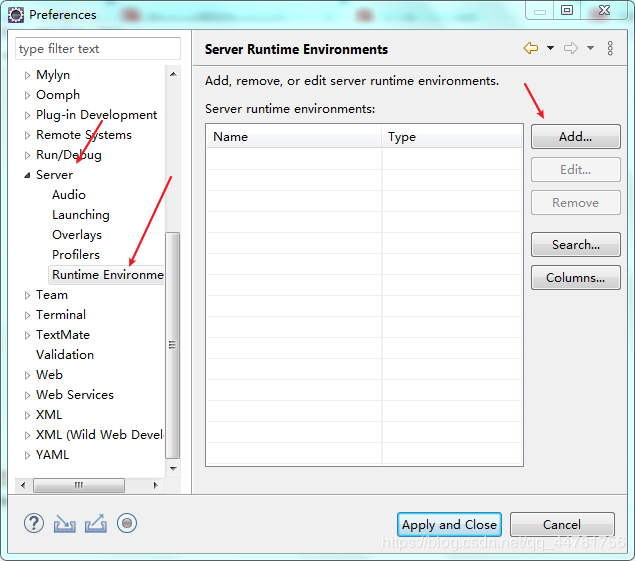Focus the type filter text field
This screenshot has width=635, height=561.
[97, 48]
